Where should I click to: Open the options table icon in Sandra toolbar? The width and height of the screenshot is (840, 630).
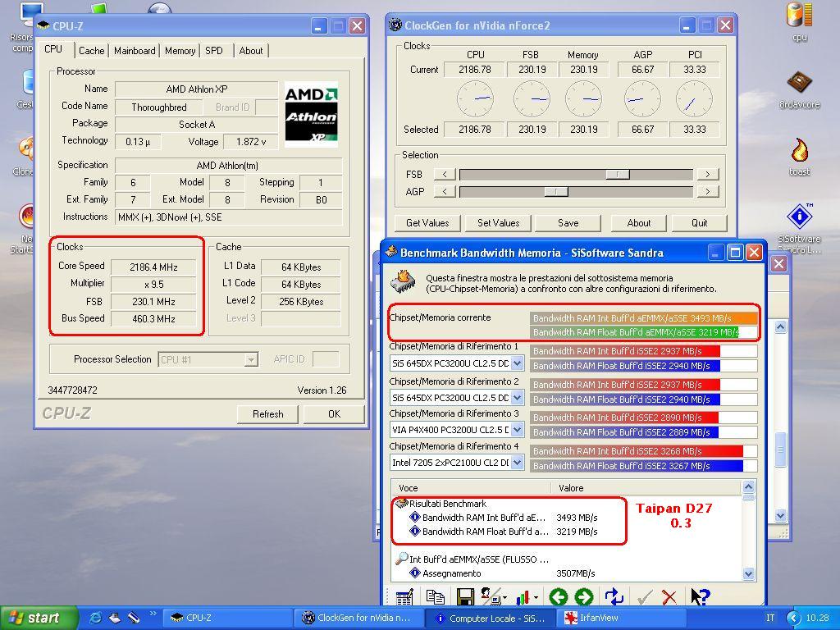[x=404, y=596]
